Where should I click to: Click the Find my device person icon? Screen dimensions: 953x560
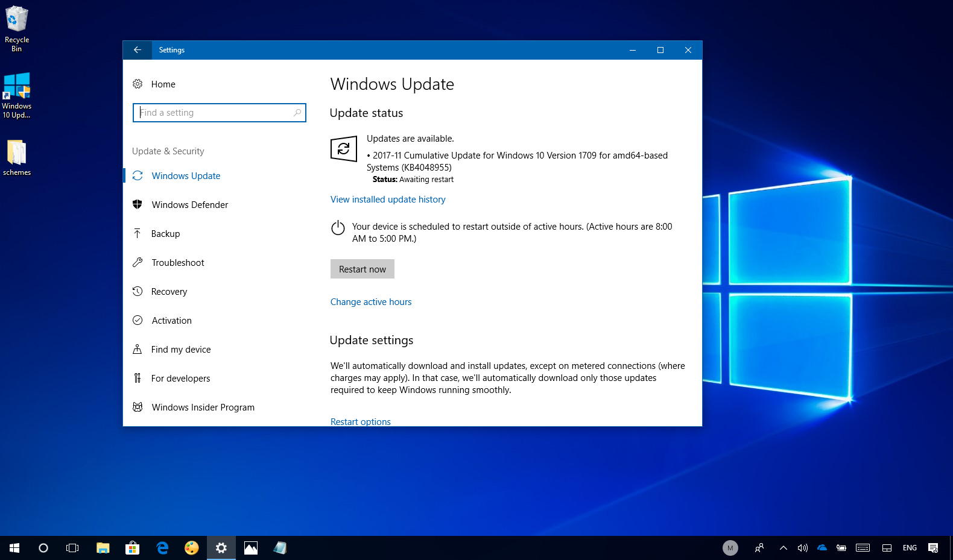click(x=138, y=349)
